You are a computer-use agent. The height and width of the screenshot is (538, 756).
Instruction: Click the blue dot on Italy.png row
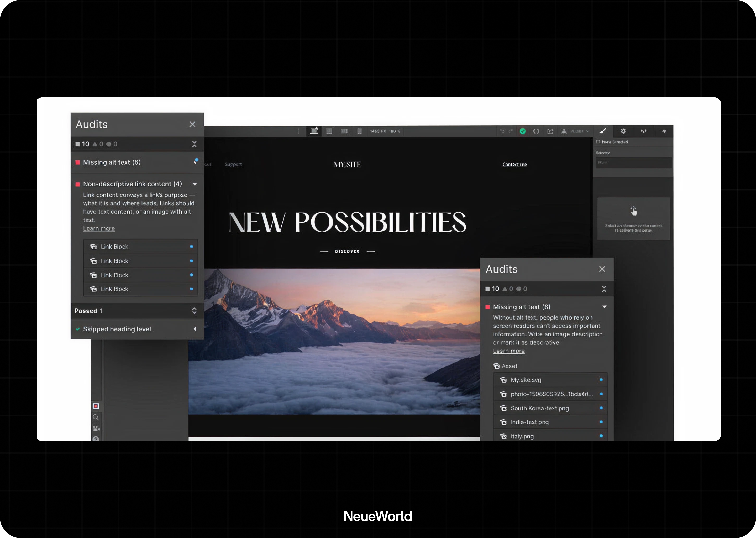click(601, 436)
